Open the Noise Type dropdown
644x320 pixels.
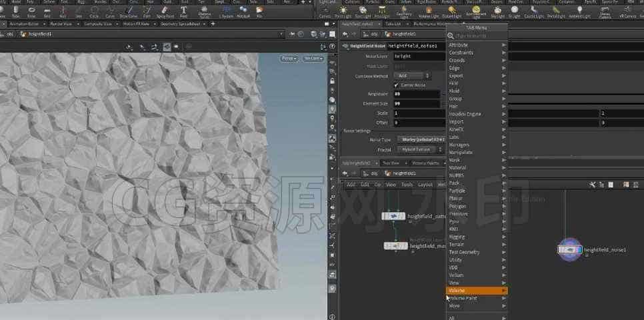421,139
